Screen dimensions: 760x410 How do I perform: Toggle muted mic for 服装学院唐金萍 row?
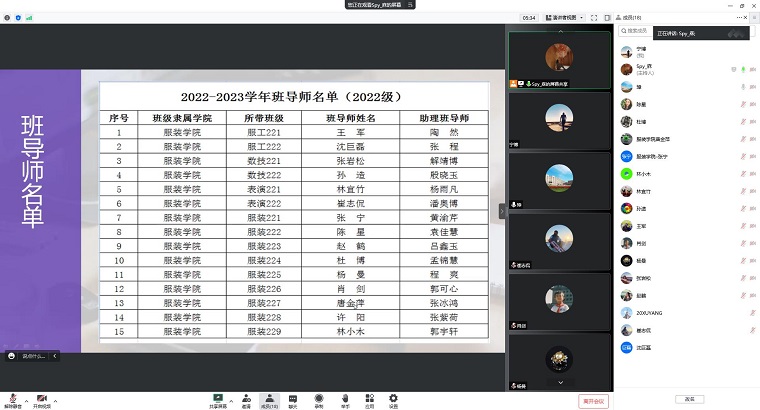pos(743,139)
